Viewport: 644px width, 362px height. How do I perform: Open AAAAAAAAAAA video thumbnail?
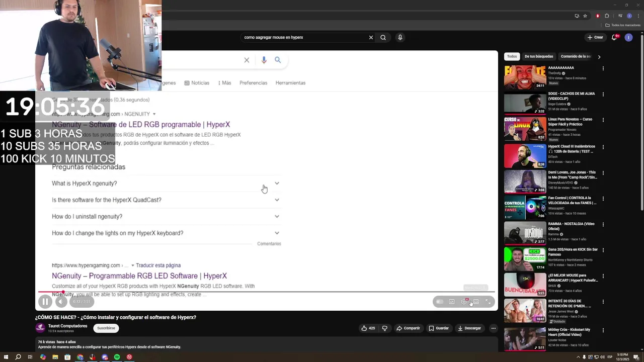click(525, 77)
